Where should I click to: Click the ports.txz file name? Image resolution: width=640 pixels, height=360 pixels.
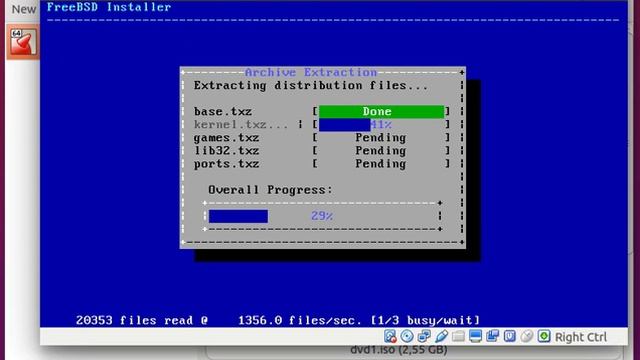pos(227,164)
